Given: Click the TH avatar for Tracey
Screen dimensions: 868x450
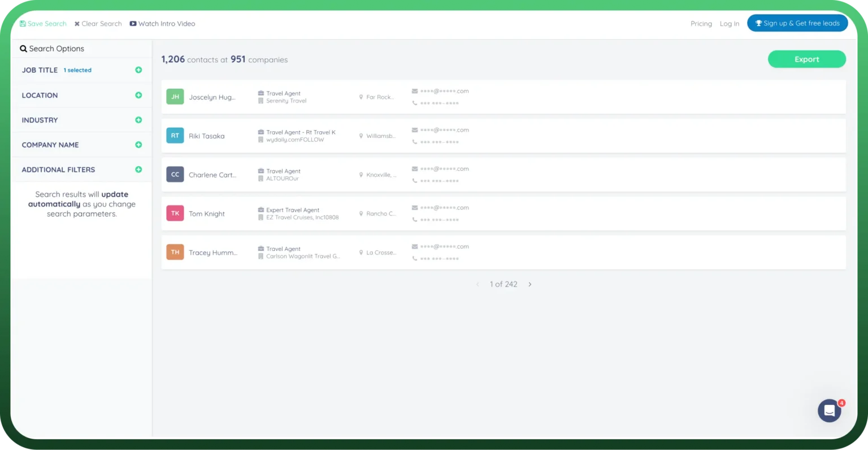Looking at the screenshot, I should click(x=175, y=252).
